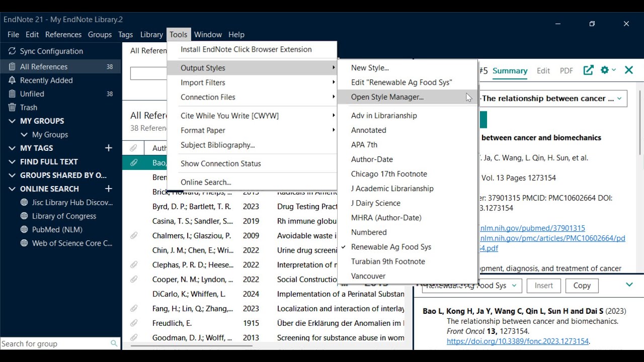644x362 pixels.
Task: Select the All References clipboard icon
Action: tap(12, 67)
